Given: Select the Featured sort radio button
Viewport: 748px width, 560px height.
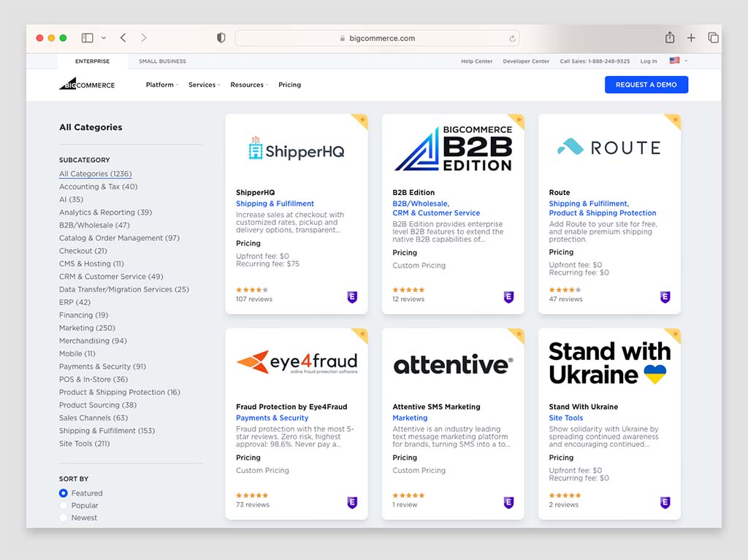Looking at the screenshot, I should pos(64,493).
